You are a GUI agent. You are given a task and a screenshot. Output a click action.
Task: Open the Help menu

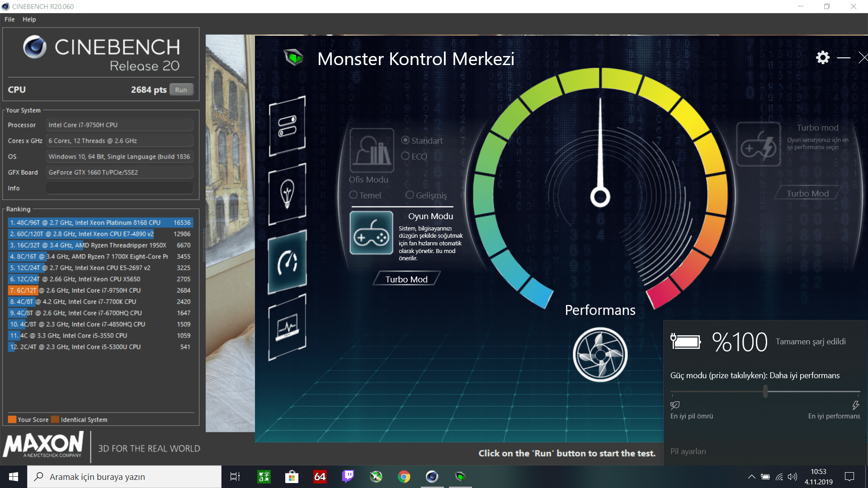(x=29, y=19)
